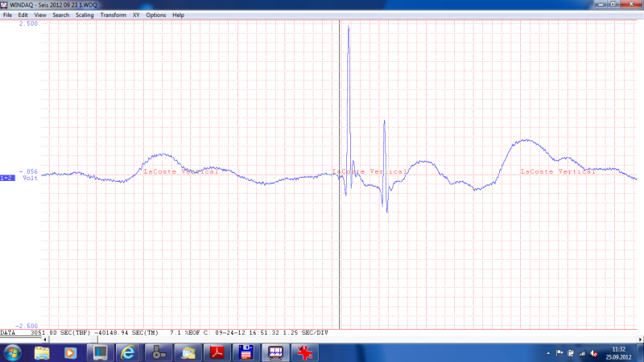Click the horizontal scrollbar left arrow

(45, 339)
